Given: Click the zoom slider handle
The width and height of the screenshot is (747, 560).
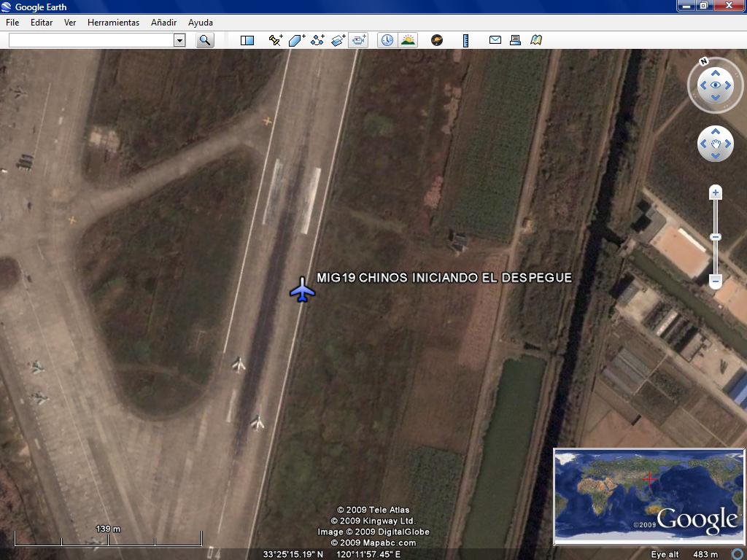Looking at the screenshot, I should tap(716, 237).
